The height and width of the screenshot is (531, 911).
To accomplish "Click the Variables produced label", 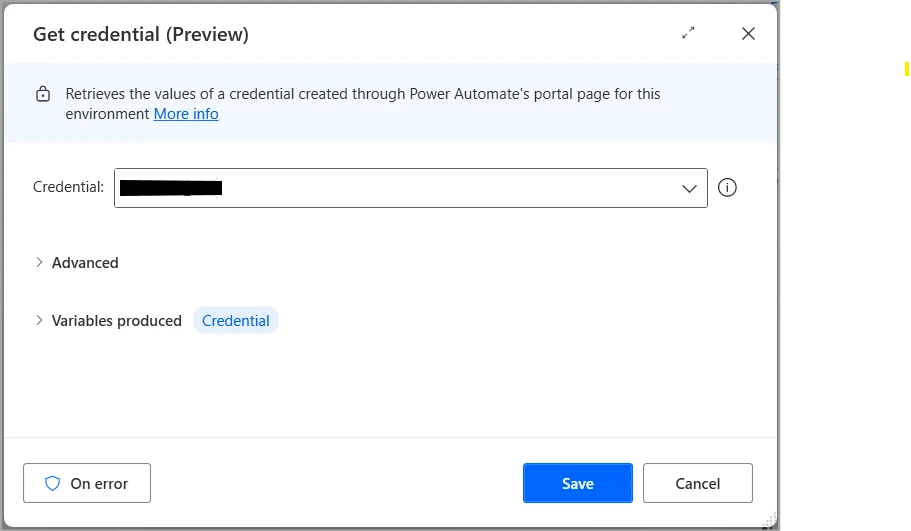I will pyautogui.click(x=117, y=321).
